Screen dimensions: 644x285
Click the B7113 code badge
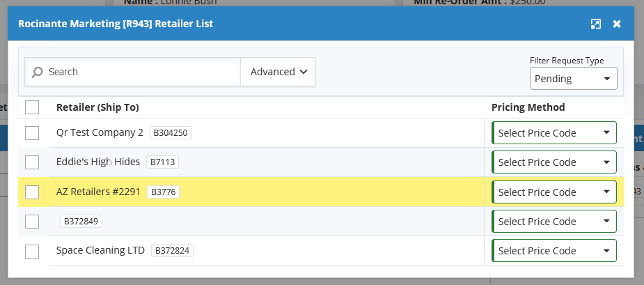[x=163, y=162]
